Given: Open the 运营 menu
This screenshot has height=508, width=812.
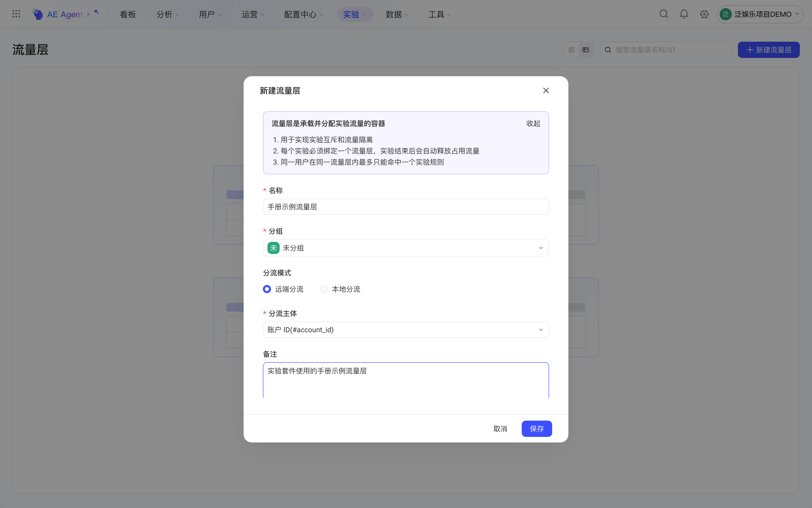Looking at the screenshot, I should click(x=253, y=14).
